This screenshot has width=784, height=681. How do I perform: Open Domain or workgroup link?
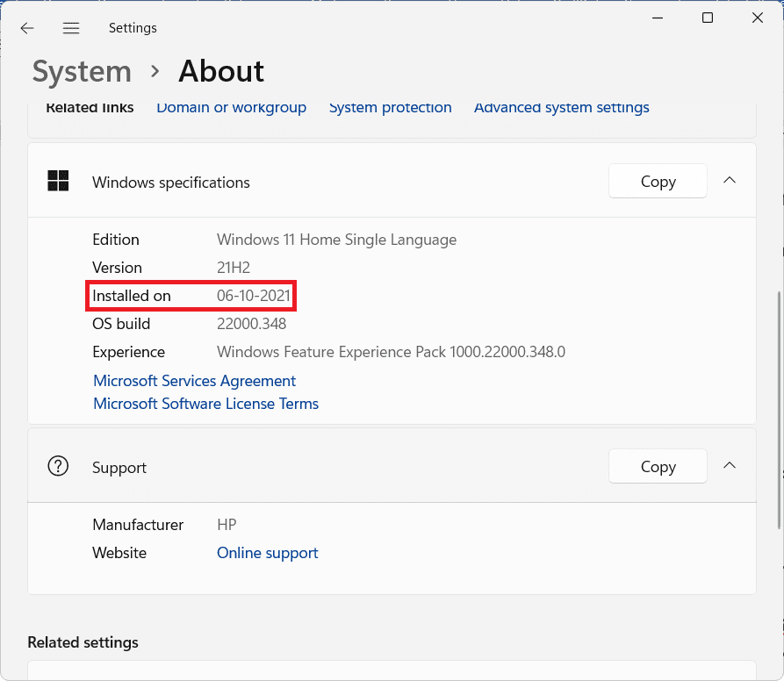(232, 107)
